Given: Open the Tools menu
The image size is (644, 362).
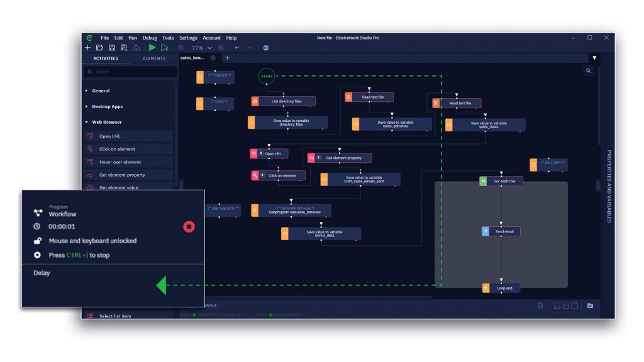Looking at the screenshot, I should tap(168, 38).
